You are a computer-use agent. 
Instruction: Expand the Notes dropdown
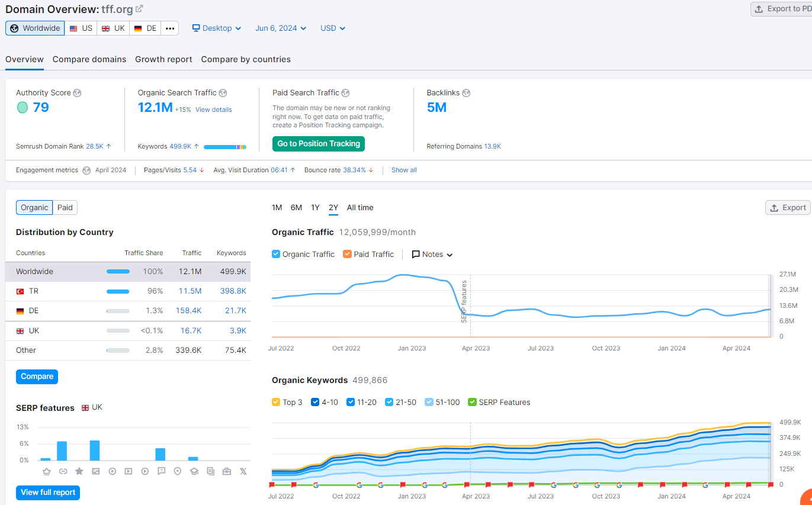click(432, 255)
